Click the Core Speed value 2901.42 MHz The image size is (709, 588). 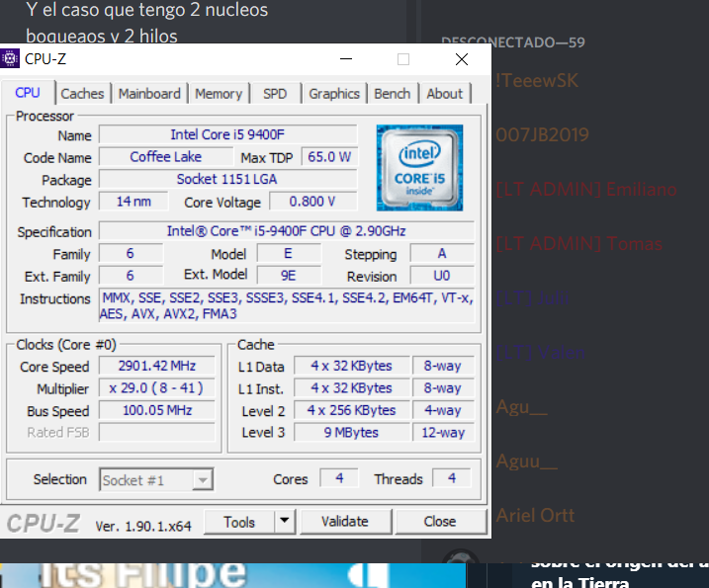pyautogui.click(x=157, y=366)
